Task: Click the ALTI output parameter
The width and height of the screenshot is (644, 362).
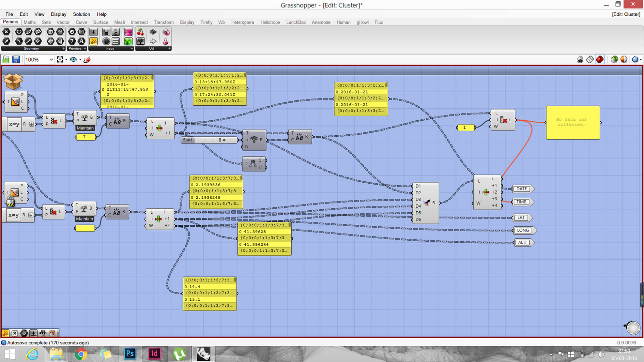Action: (523, 243)
